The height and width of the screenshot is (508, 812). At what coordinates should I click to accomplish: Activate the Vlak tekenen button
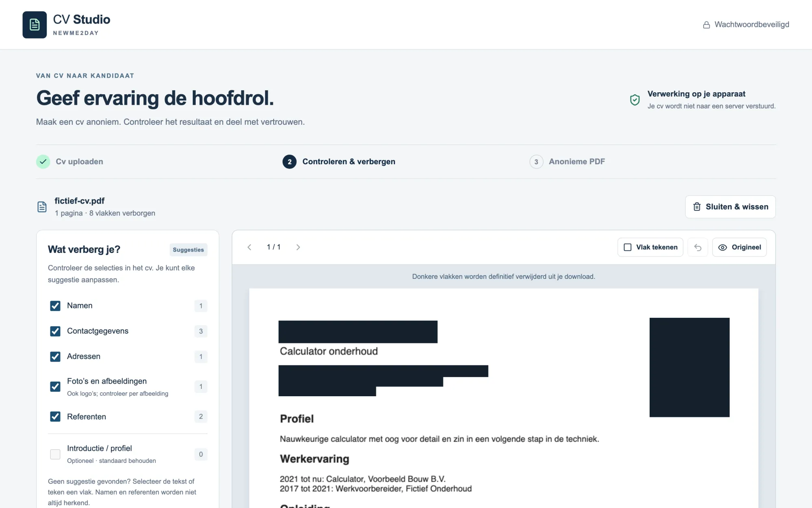point(650,247)
